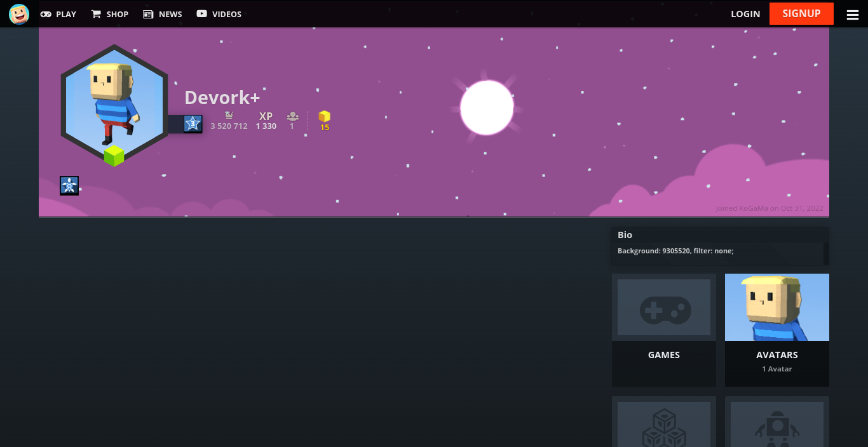Image resolution: width=868 pixels, height=447 pixels.
Task: Open the GAMES card
Action: 664,330
